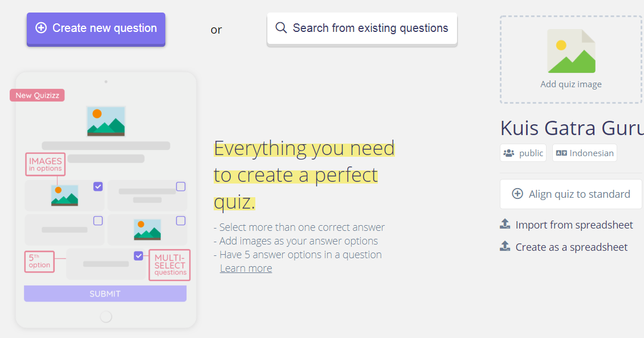Click the upload icon beside Import from spreadsheet

[x=505, y=225]
